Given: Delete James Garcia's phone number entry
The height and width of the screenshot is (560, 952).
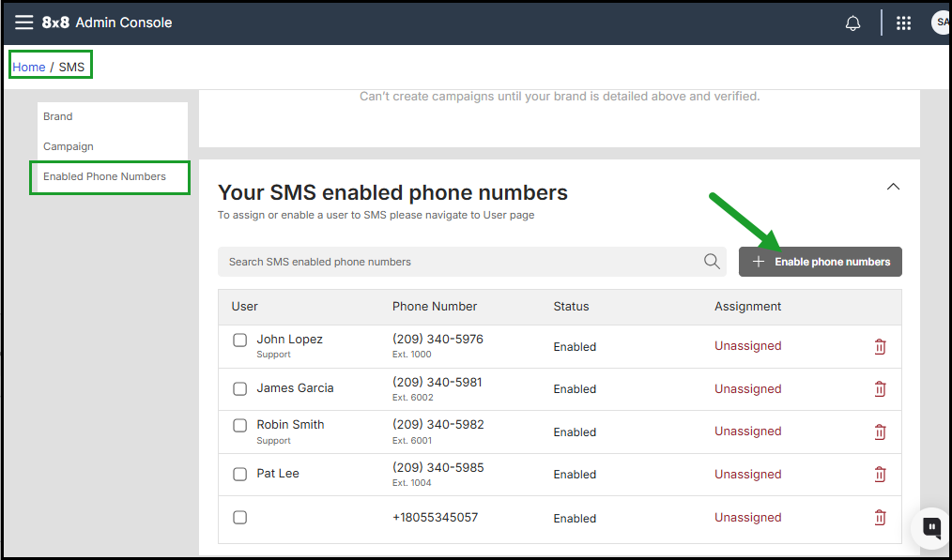Looking at the screenshot, I should pyautogui.click(x=880, y=389).
